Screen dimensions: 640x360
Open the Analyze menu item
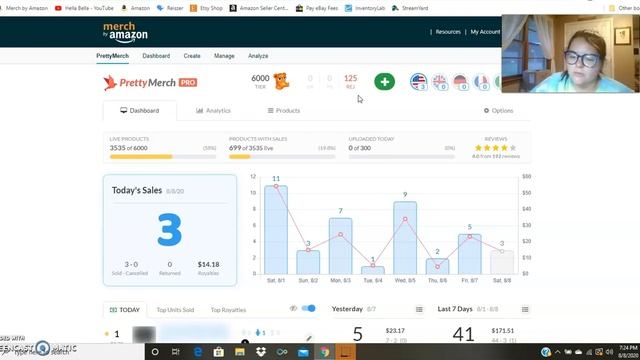(x=258, y=56)
